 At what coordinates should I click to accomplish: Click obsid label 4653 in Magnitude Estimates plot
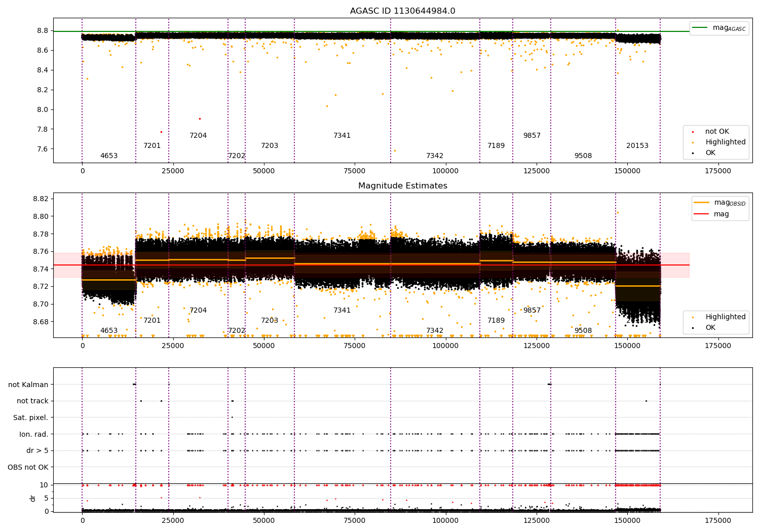click(109, 331)
